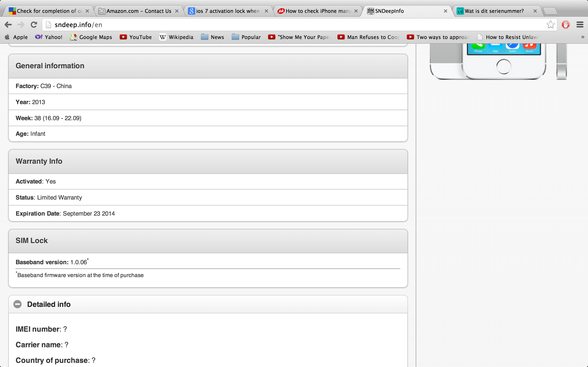Reload the current page
This screenshot has height=367, width=588.
coord(34,25)
